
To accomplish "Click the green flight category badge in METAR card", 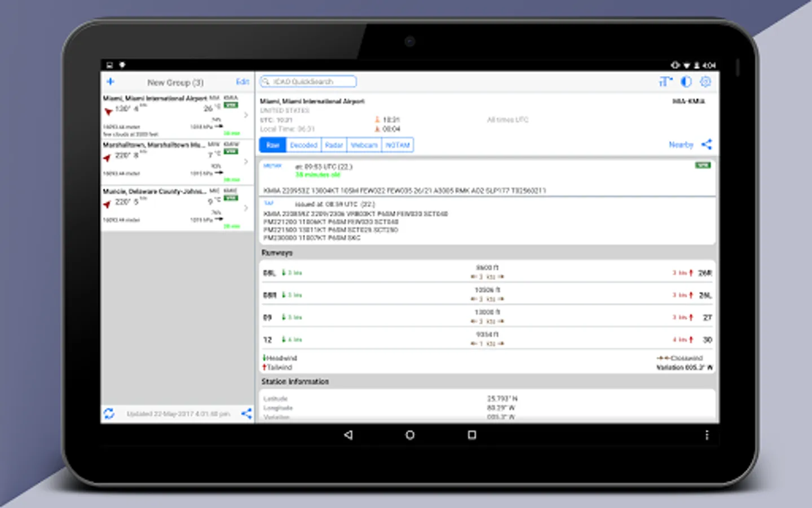I will point(703,165).
